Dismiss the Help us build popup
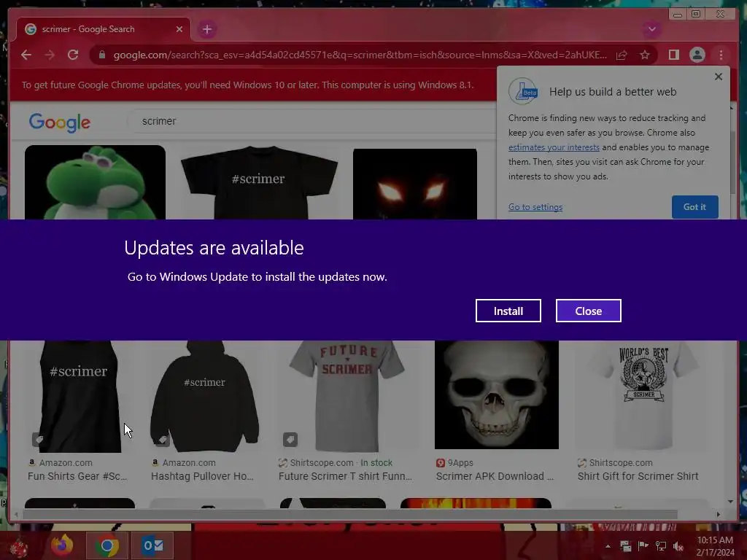 (719, 77)
